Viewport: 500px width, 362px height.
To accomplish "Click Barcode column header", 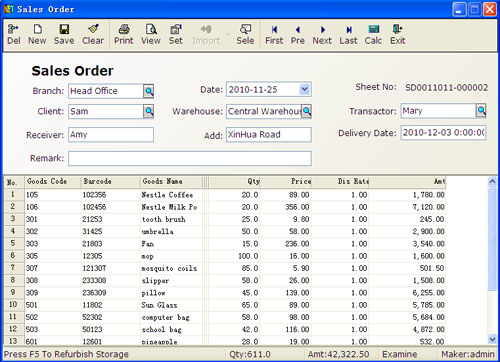I will [x=110, y=182].
